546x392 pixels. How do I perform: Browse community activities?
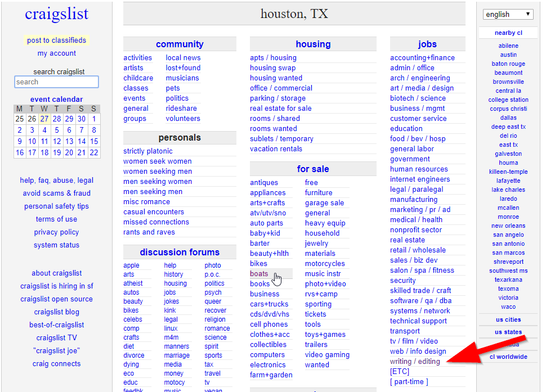point(137,58)
